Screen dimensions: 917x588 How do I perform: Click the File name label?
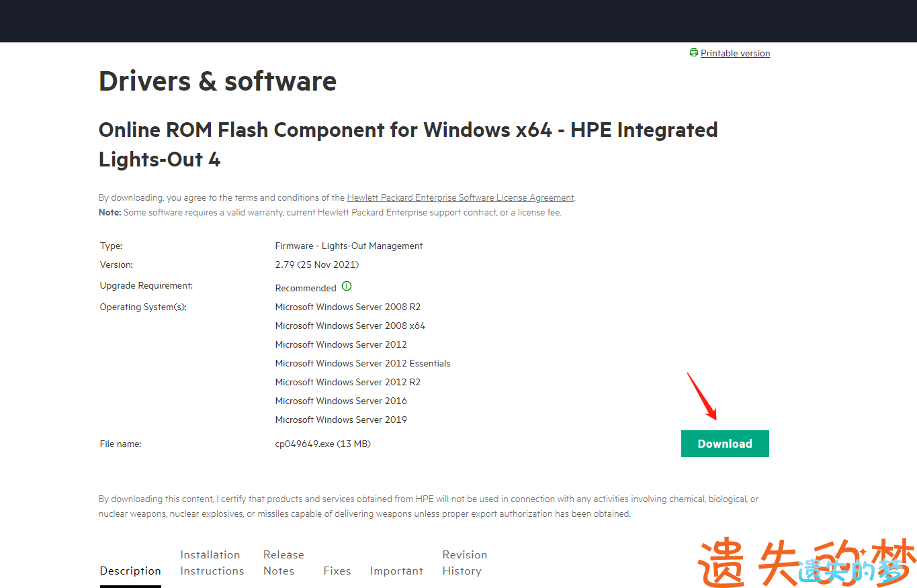(121, 444)
